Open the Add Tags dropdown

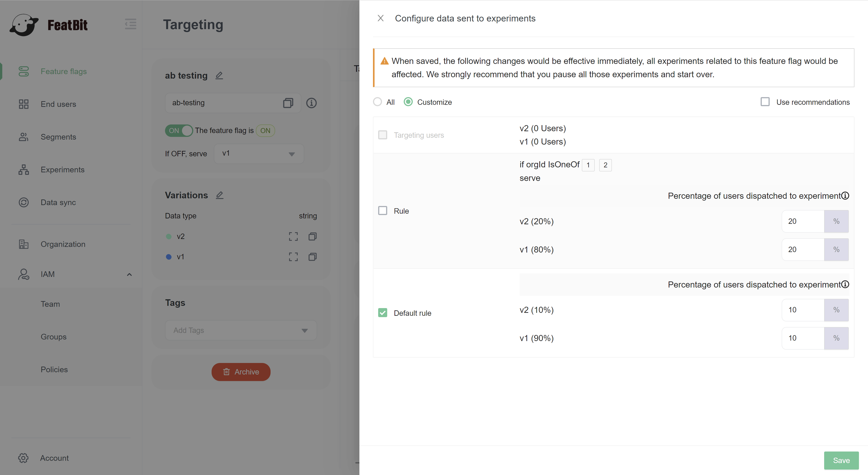[241, 330]
